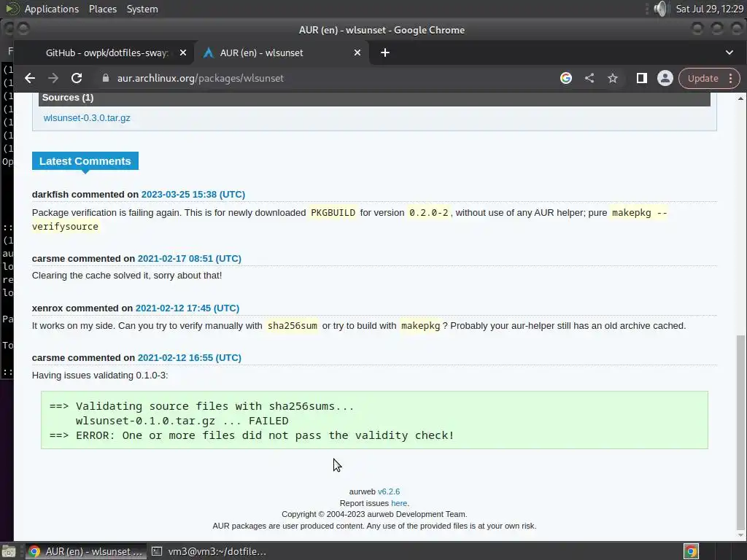Click the AUR tab Arch logo favicon

pos(208,52)
